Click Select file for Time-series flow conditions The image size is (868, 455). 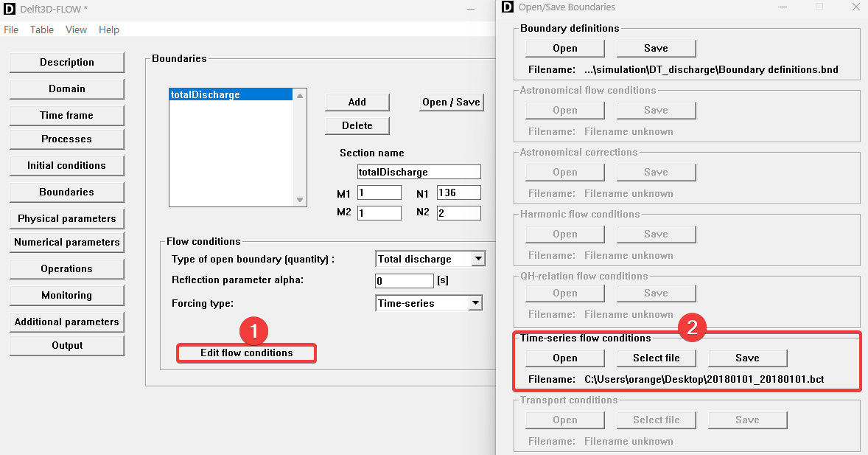pyautogui.click(x=656, y=358)
